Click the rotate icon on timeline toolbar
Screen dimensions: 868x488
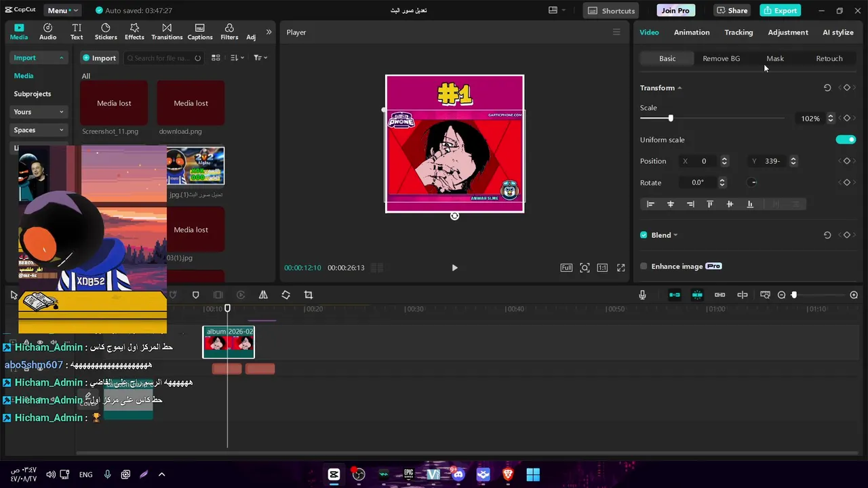click(x=285, y=295)
